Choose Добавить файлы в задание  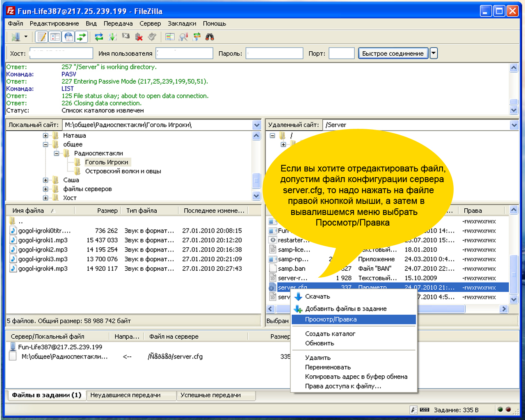click(354, 309)
